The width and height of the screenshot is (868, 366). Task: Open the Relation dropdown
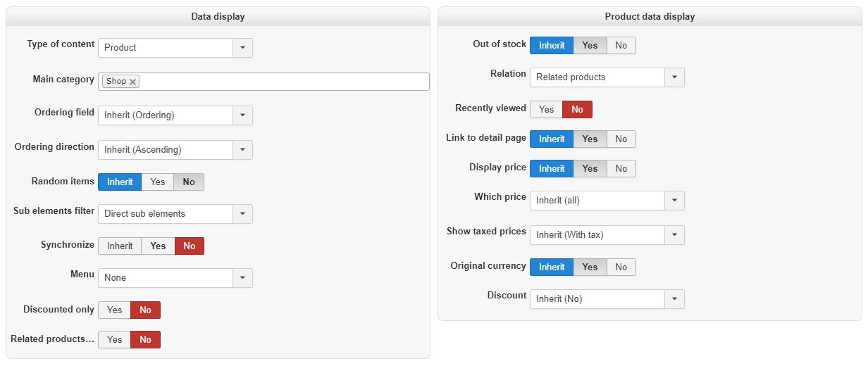[674, 77]
